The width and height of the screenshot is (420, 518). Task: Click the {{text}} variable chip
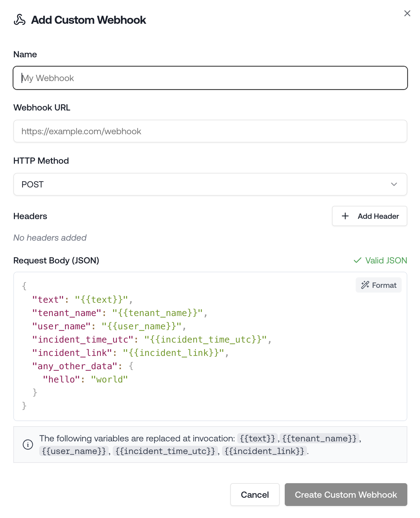pos(257,439)
